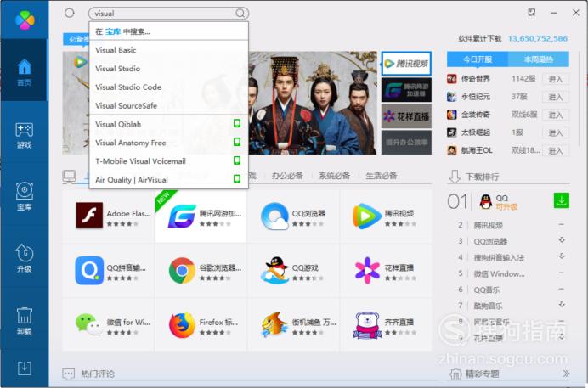
Task: Click the colorful app logo at top left
Action: pyautogui.click(x=25, y=20)
